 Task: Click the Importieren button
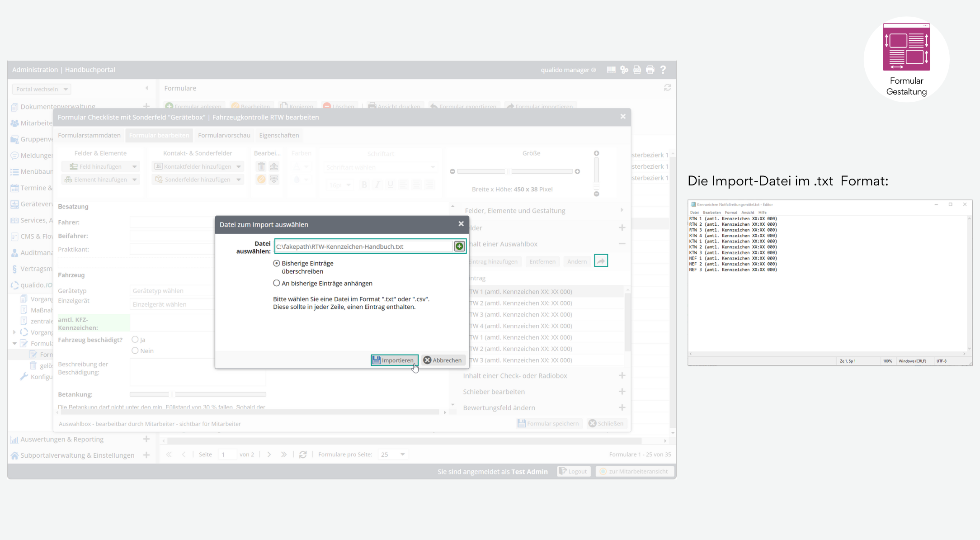(x=394, y=360)
